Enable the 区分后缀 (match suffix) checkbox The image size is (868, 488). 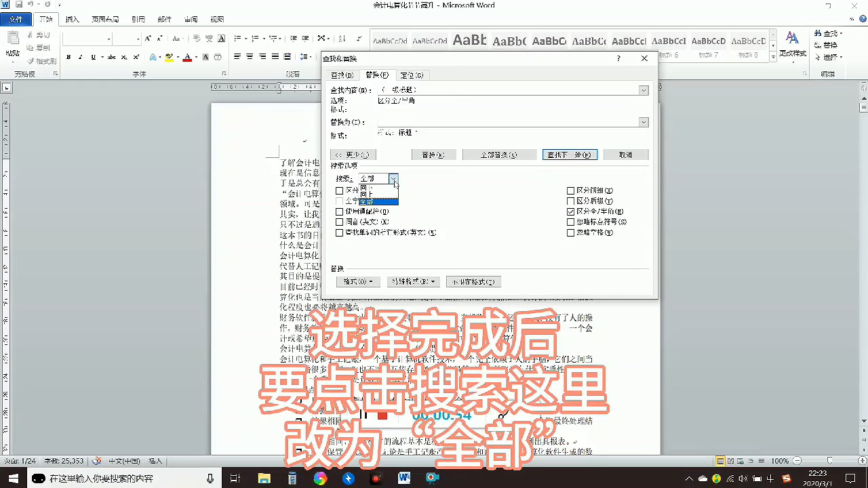click(x=571, y=201)
